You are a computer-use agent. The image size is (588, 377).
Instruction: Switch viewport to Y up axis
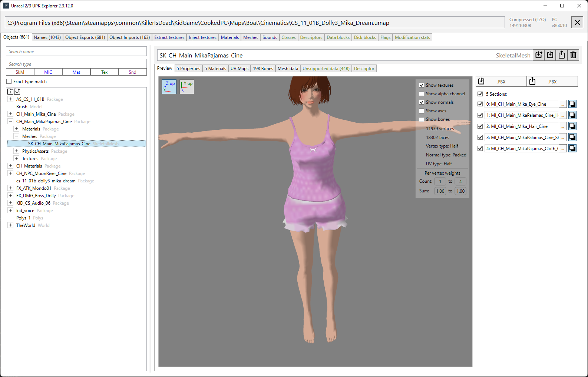[x=187, y=87]
